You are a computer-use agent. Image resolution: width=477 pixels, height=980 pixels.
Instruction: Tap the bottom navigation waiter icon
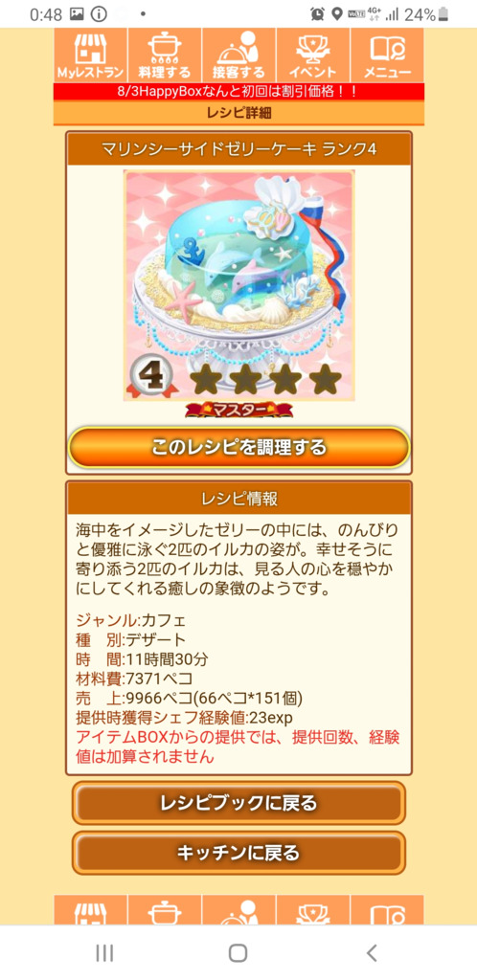coord(238,910)
